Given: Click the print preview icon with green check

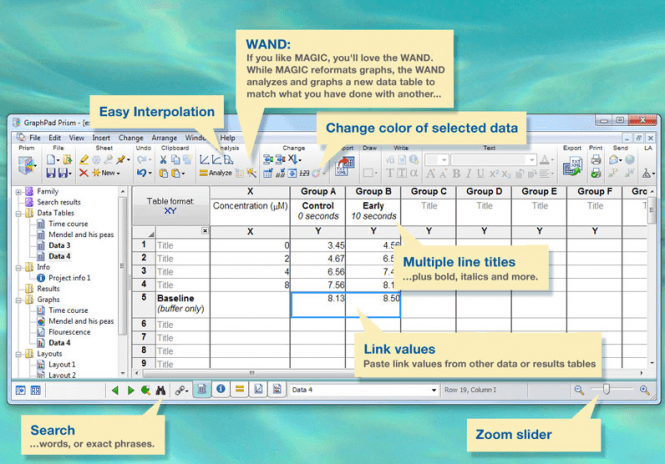Looking at the screenshot, I should click(596, 173).
